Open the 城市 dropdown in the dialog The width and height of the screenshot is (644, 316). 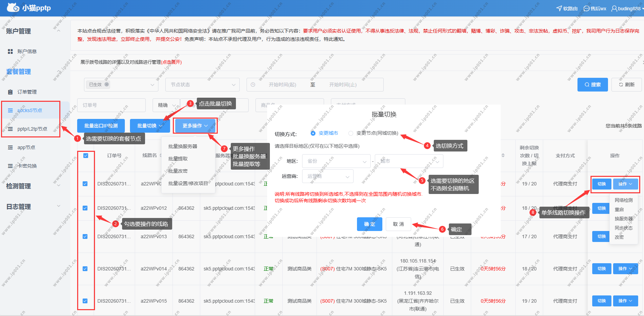[x=409, y=161]
